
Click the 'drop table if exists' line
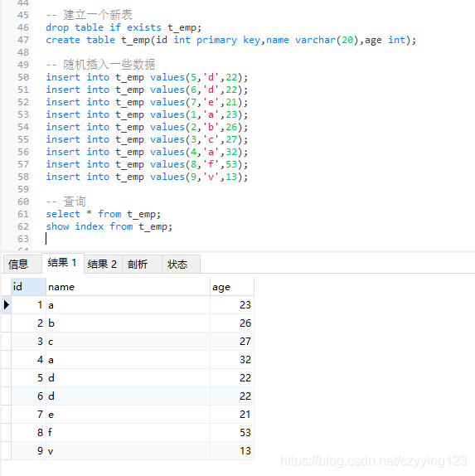coord(124,27)
